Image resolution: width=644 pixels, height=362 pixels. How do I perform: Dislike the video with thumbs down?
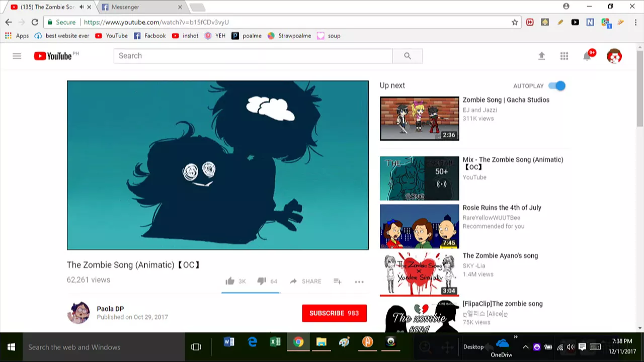tap(262, 281)
